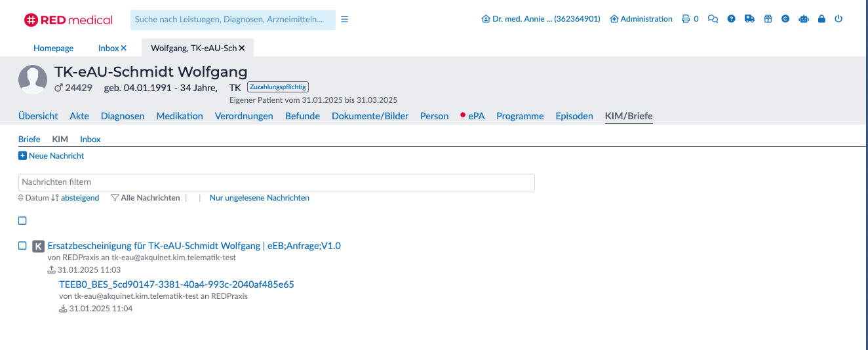Click the help question mark icon
This screenshot has width=868, height=350.
(732, 19)
